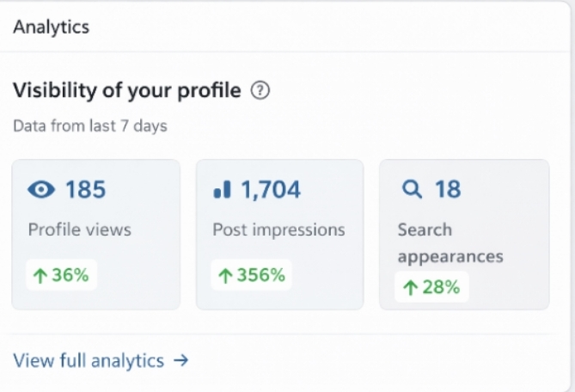
Task: Click the 1,704 impressions number
Action: [271, 189]
